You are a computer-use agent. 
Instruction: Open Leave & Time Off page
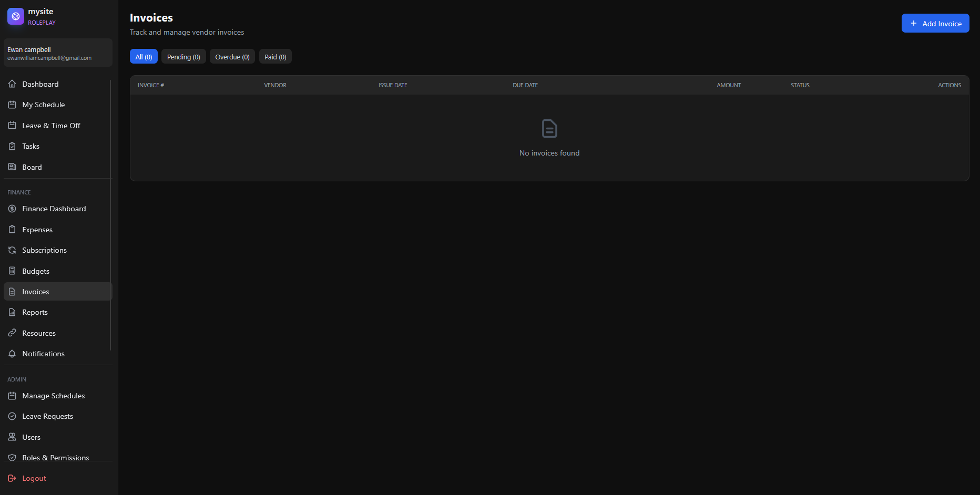click(x=51, y=126)
